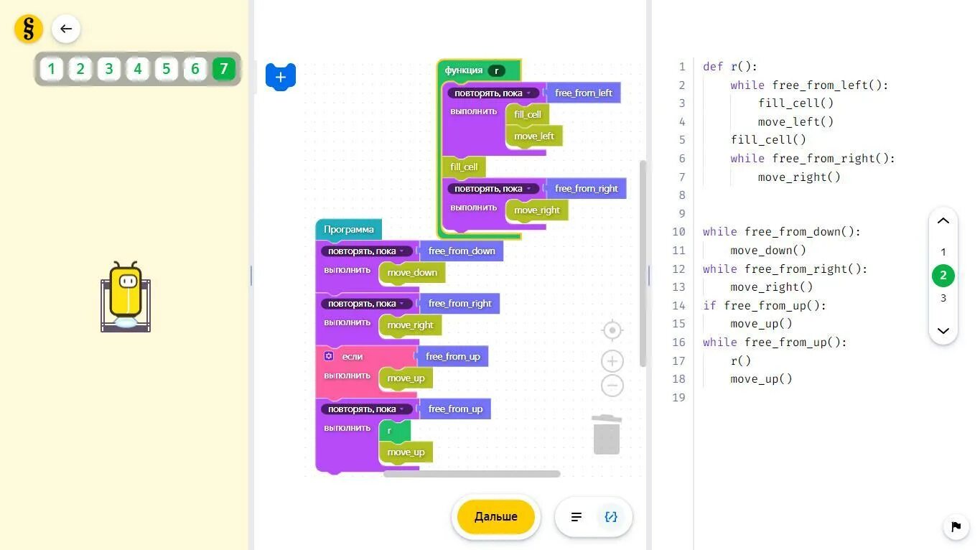This screenshot has width=980, height=550.
Task: Select the функция header block
Action: pyautogui.click(x=463, y=70)
